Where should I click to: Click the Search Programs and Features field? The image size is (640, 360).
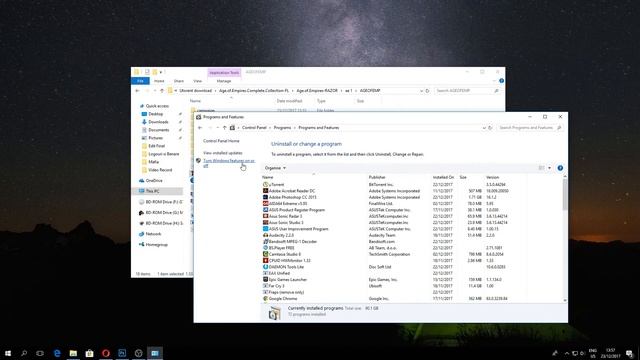coord(530,128)
